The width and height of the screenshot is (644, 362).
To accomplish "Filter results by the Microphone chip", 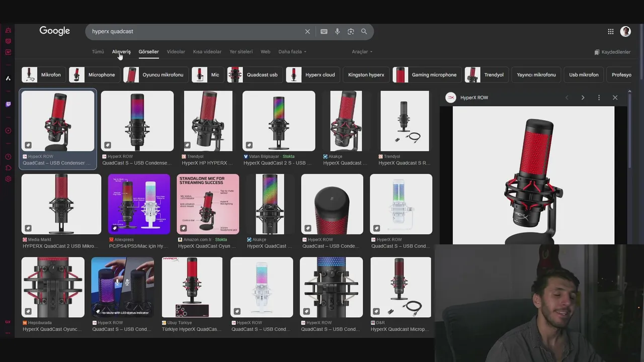I will click(94, 75).
